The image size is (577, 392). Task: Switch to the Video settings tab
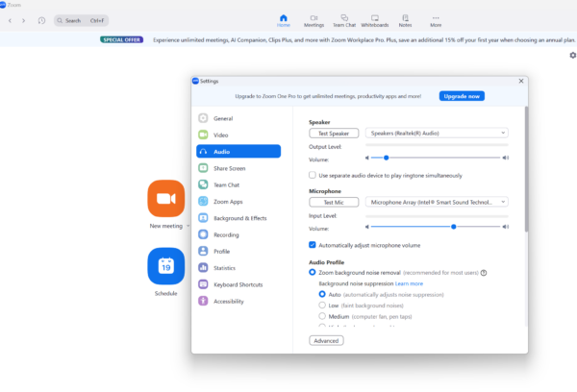(221, 135)
